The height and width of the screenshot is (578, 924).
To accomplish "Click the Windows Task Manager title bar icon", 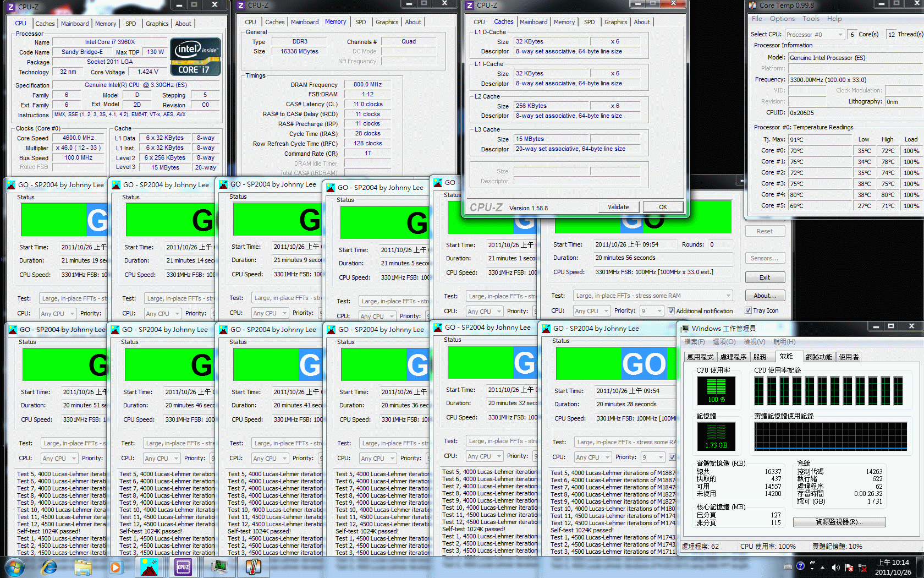I will point(685,328).
